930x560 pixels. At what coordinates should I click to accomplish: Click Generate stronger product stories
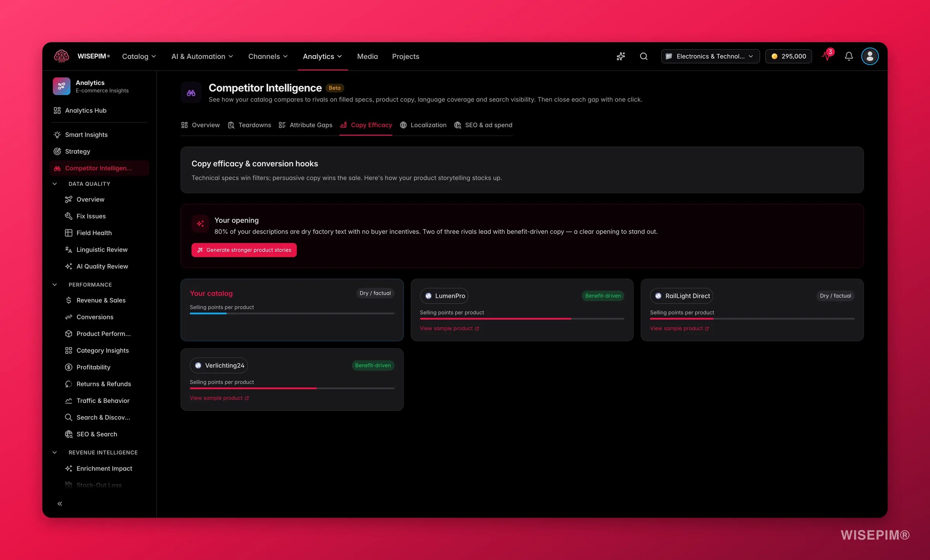244,250
